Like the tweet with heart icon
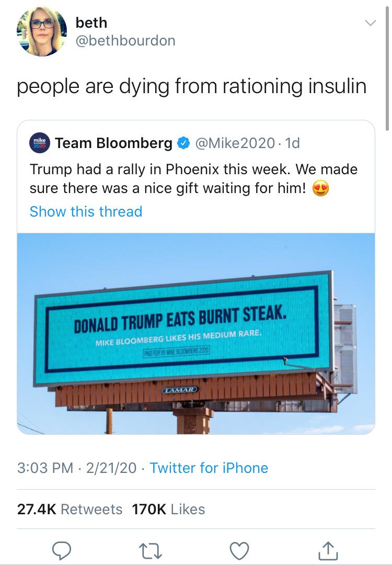 coord(239,550)
